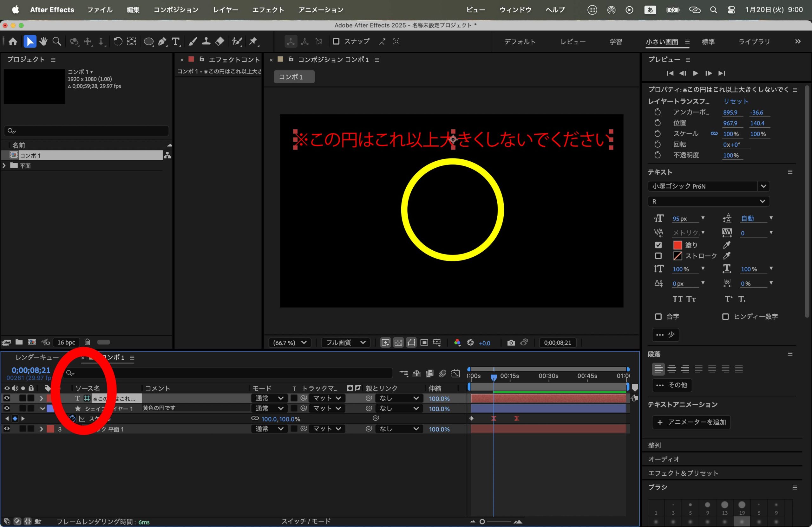Open the エフェクト menu
The image size is (812, 527).
click(x=268, y=10)
